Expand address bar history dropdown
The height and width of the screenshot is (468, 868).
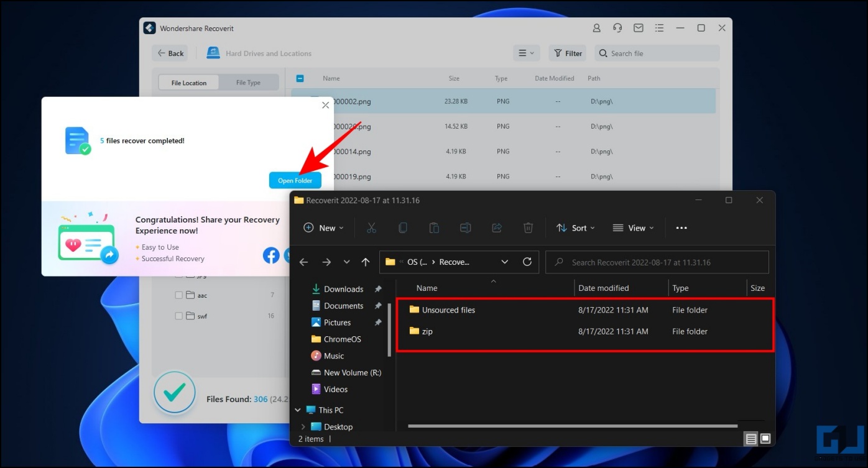coord(505,262)
